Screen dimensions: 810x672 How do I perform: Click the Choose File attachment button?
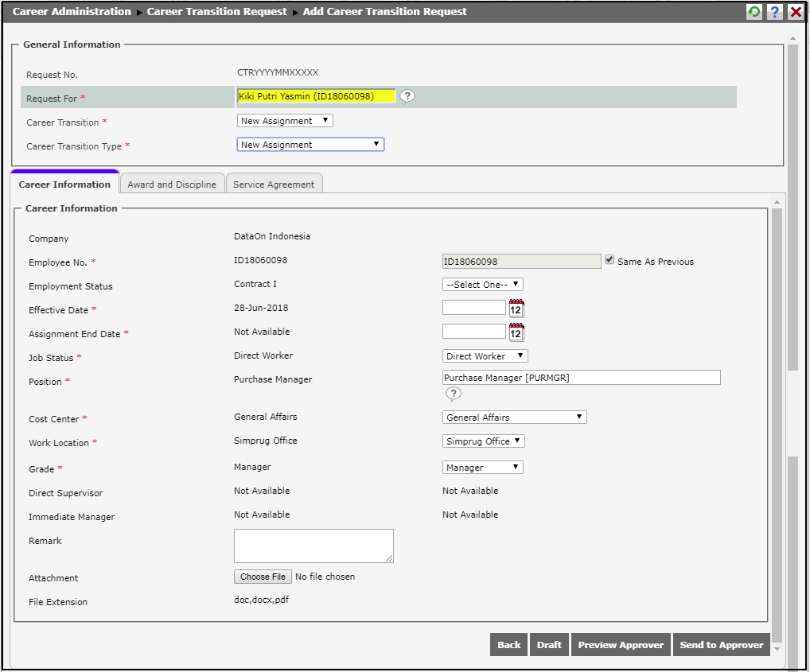[263, 577]
